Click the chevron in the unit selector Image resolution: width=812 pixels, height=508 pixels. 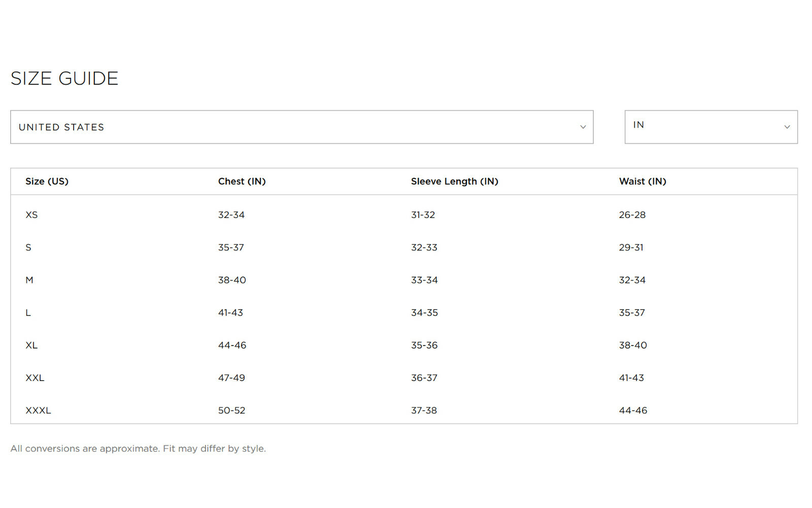coord(787,127)
